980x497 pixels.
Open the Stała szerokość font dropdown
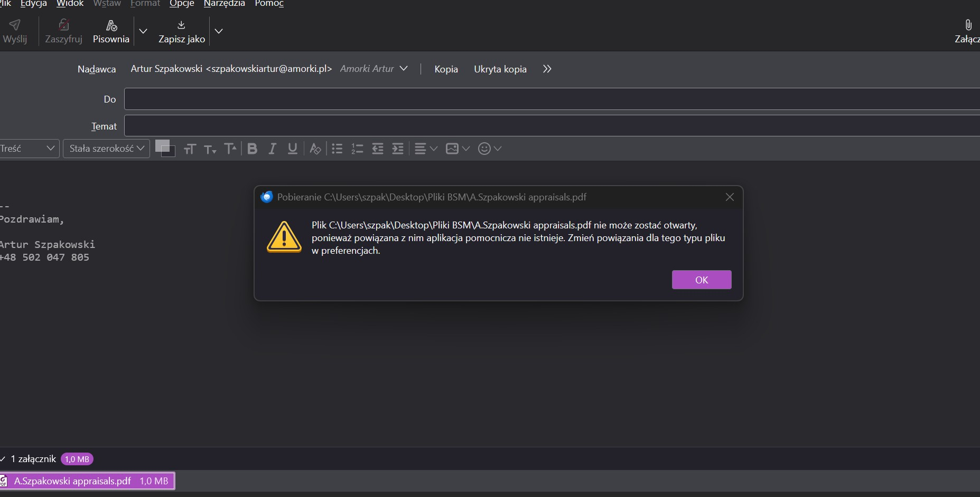106,149
